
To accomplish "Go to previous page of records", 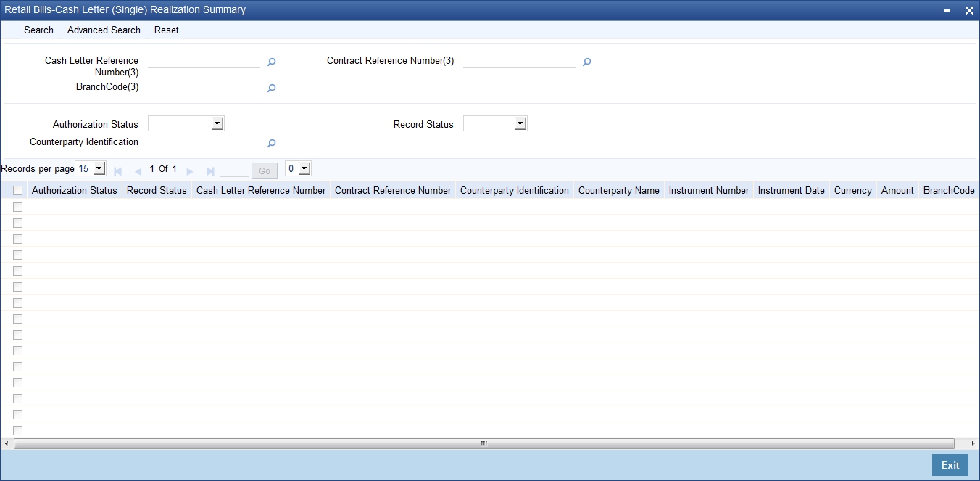I will pyautogui.click(x=138, y=171).
